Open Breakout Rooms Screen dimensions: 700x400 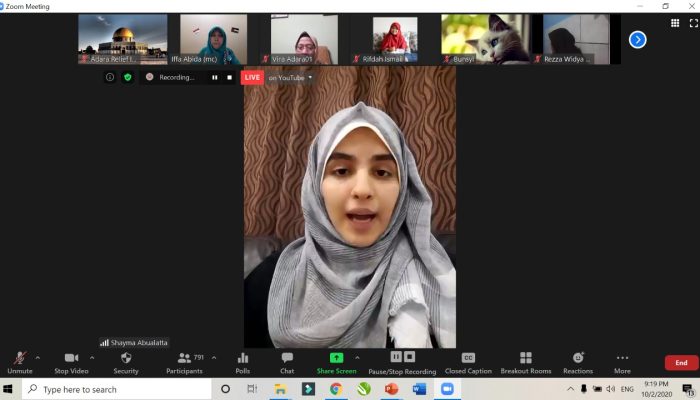click(526, 363)
